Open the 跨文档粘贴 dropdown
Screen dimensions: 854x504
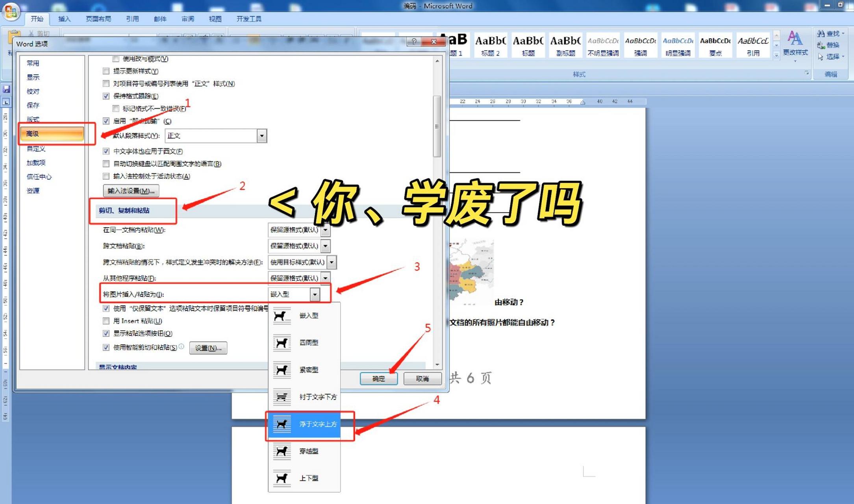point(326,246)
